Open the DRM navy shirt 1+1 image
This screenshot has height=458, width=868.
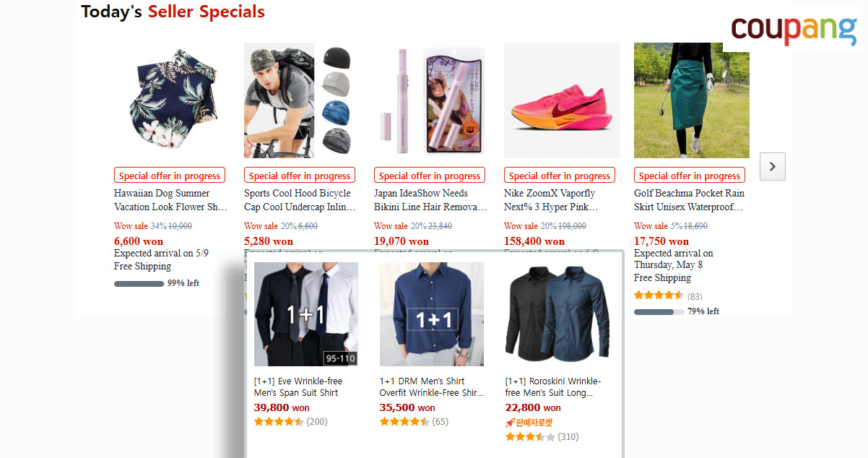click(x=432, y=314)
